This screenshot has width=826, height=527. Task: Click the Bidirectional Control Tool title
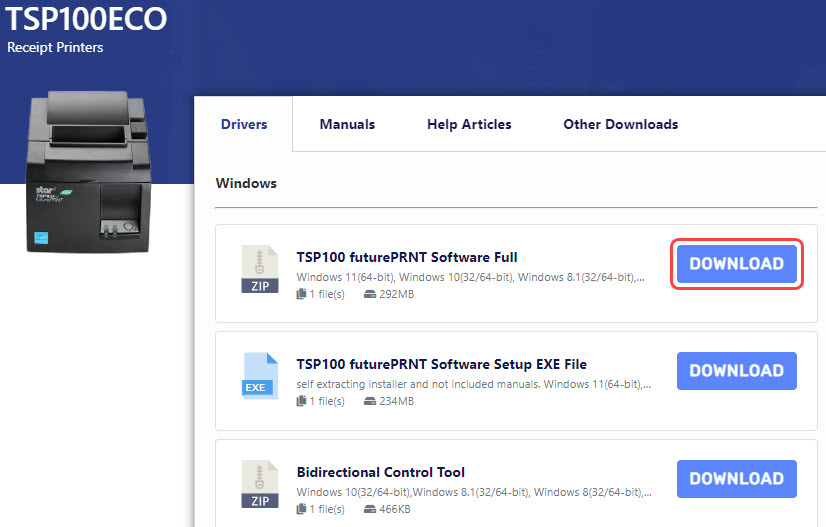pyautogui.click(x=380, y=472)
